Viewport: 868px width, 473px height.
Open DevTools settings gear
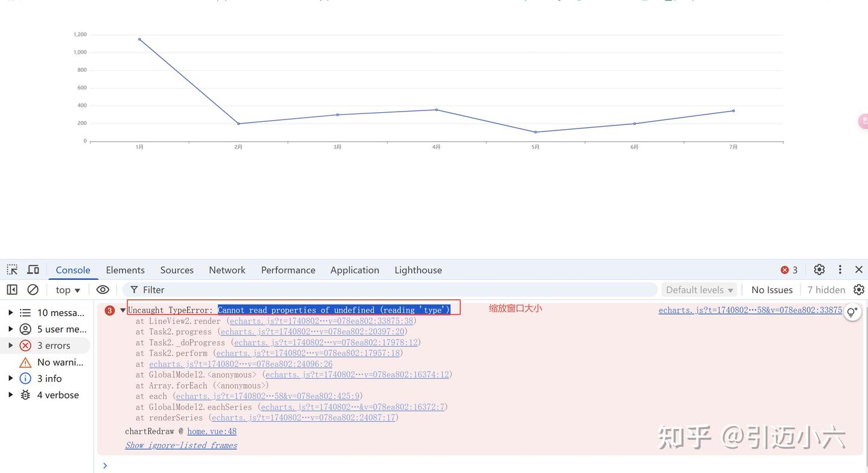[819, 269]
